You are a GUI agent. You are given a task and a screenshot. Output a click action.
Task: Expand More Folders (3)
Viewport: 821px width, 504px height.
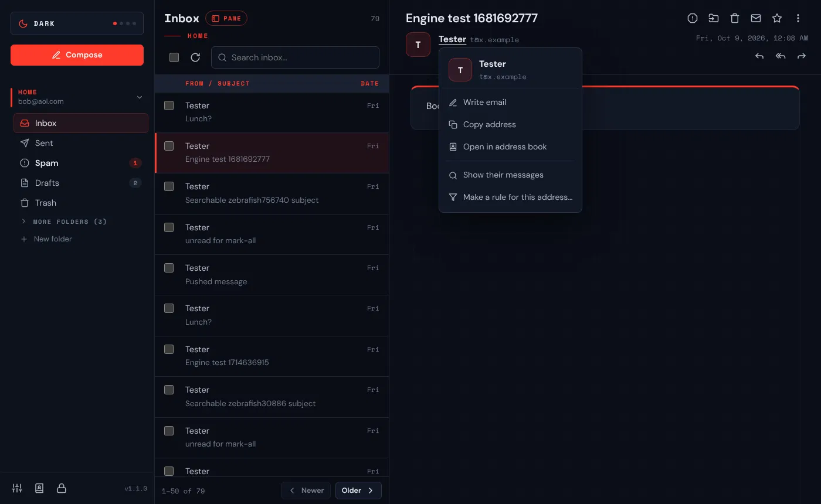tap(65, 222)
